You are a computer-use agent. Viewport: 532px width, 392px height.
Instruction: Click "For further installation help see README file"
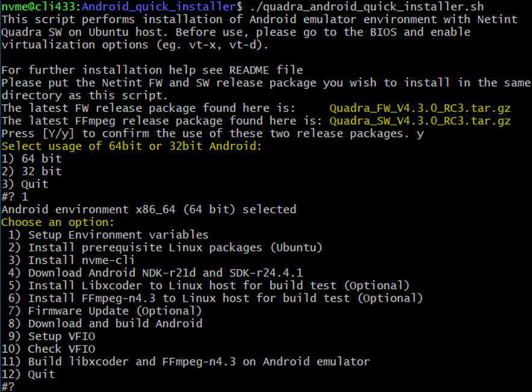(x=152, y=70)
